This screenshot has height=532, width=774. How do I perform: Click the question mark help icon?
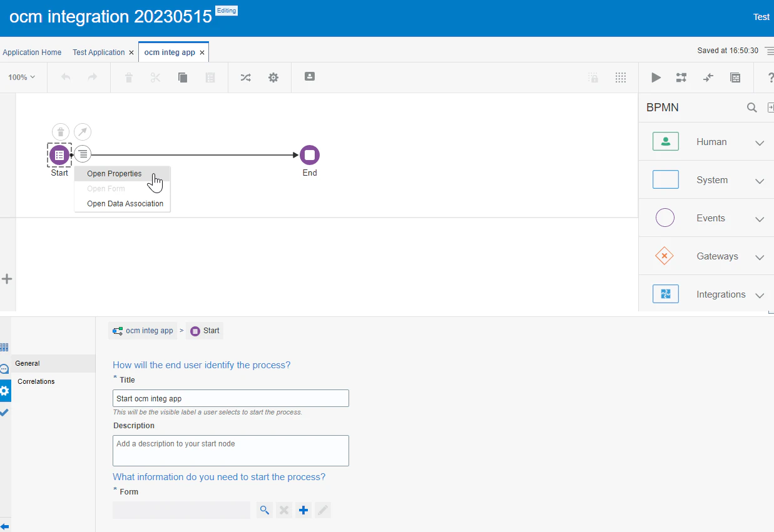(771, 78)
